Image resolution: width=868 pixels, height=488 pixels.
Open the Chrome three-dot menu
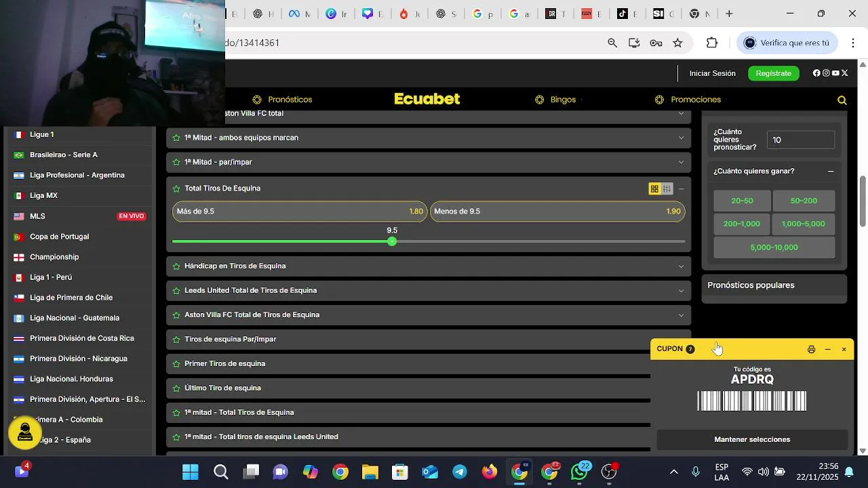coord(853,43)
